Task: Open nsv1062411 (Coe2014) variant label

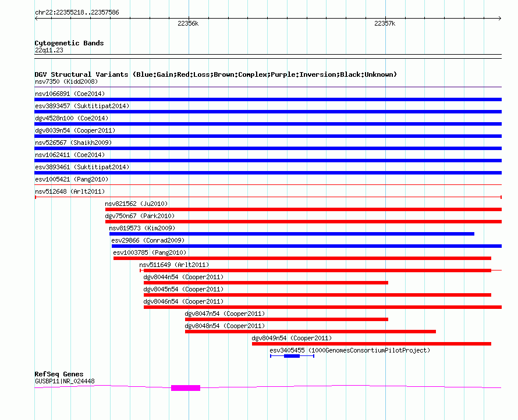Action: pyautogui.click(x=70, y=155)
